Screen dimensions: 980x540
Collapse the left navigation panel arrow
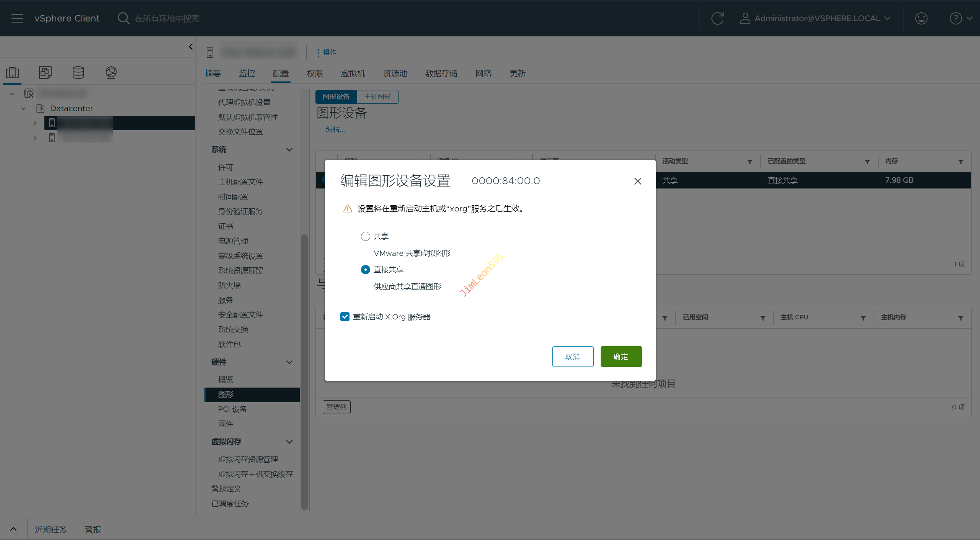[191, 47]
